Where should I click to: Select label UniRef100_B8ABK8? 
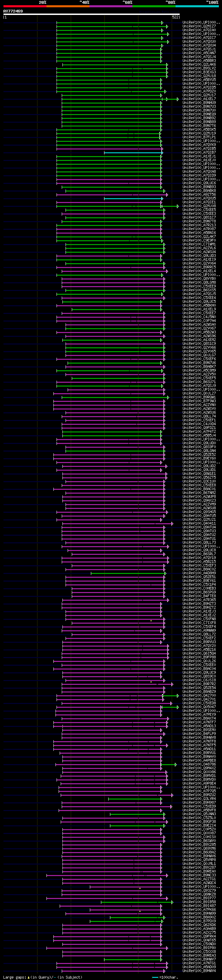[x=199, y=191]
